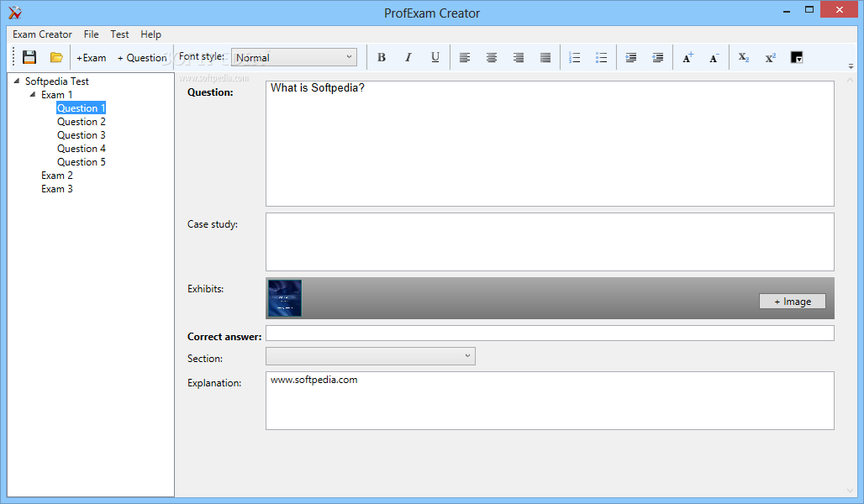The height and width of the screenshot is (504, 864).
Task: Increase paragraph indent
Action: pyautogui.click(x=631, y=57)
